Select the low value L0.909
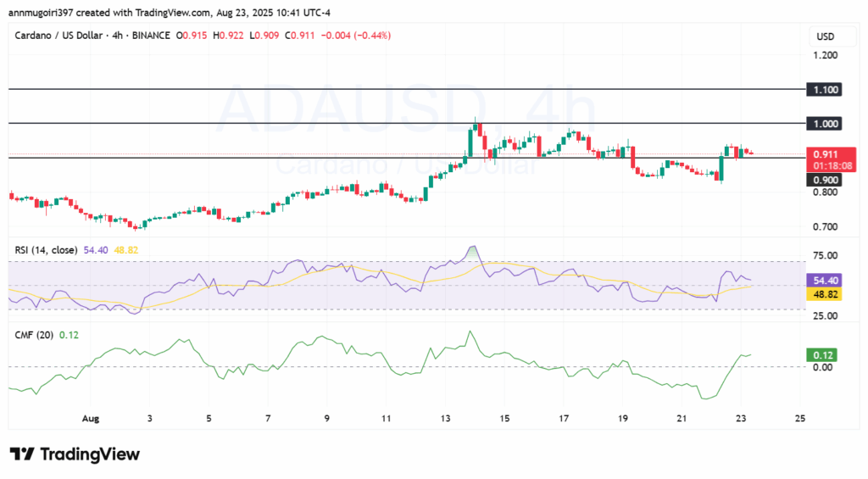The width and height of the screenshot is (868, 479). point(264,36)
